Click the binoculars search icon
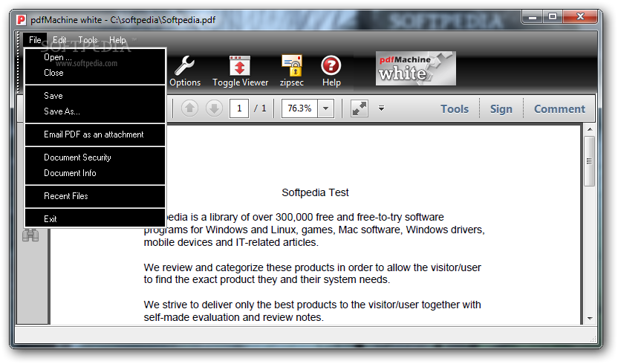This screenshot has width=618, height=364. point(30,235)
